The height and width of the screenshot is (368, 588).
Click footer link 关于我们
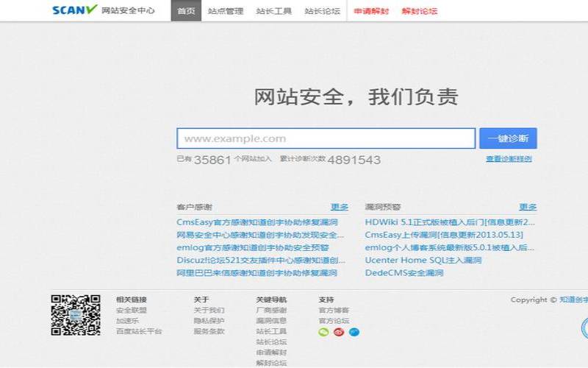(209, 311)
